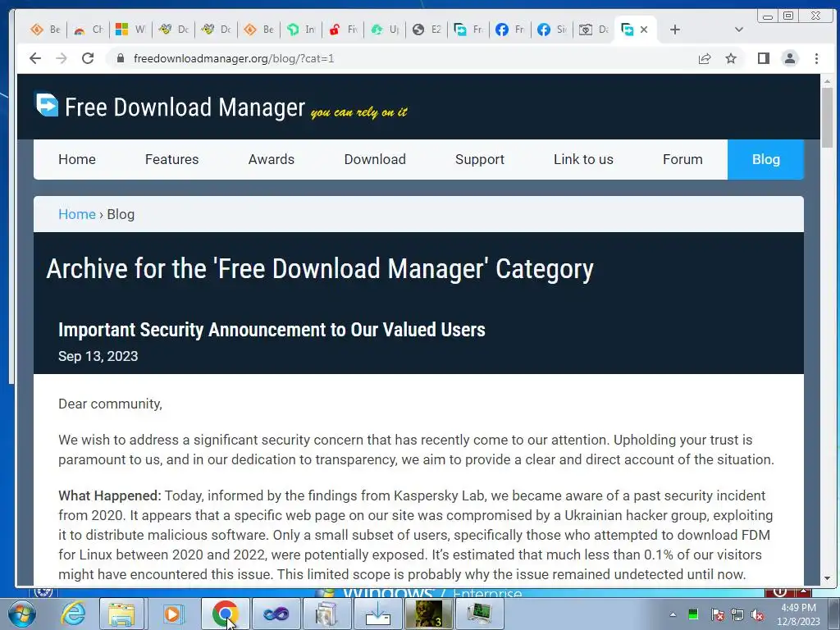
Task: Open the Download navigation item
Action: tap(374, 159)
